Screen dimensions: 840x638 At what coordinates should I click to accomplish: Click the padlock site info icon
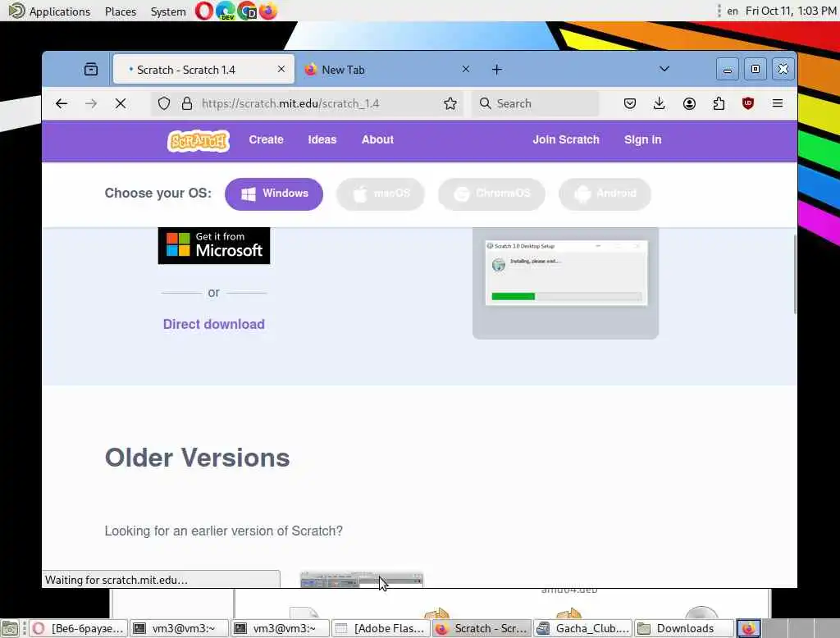click(x=187, y=103)
